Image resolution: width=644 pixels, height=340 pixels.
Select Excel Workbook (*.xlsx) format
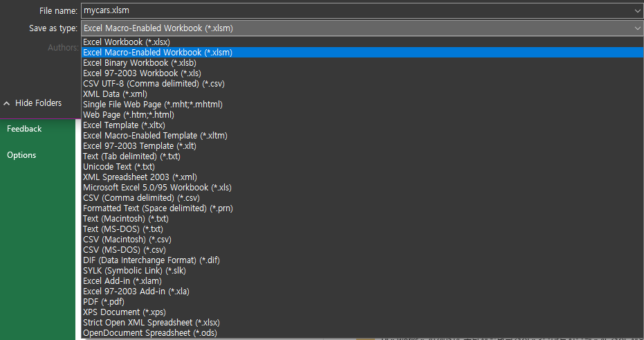(362, 42)
